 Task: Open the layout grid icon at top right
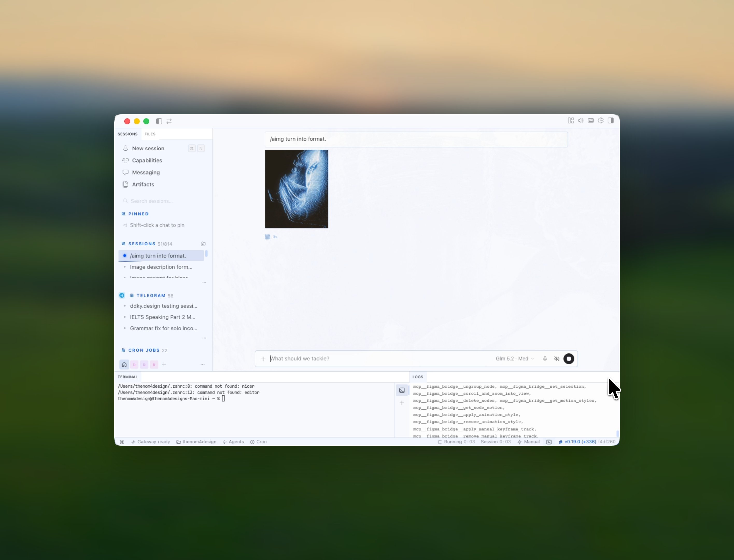pos(571,121)
